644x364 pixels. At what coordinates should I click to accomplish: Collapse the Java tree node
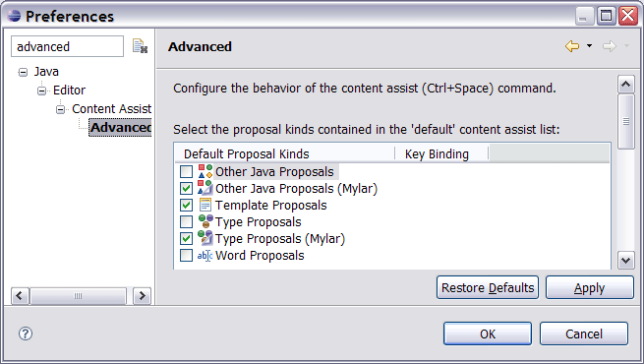pyautogui.click(x=23, y=72)
